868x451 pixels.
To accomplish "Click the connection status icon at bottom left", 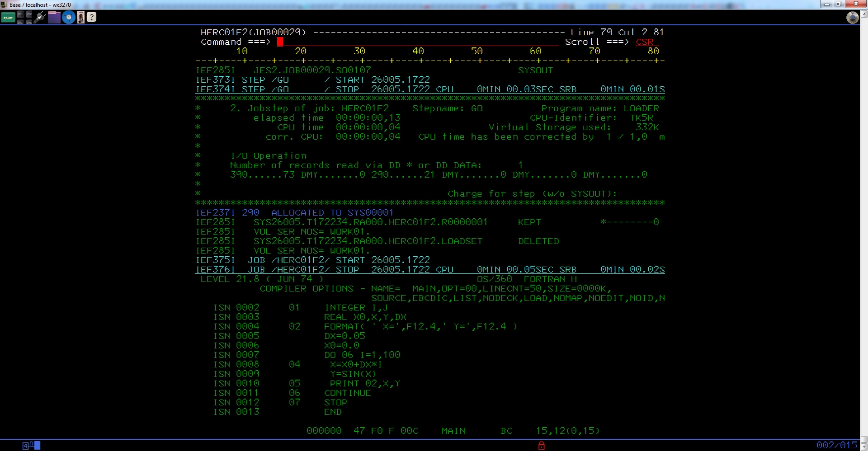I will click(x=31, y=446).
